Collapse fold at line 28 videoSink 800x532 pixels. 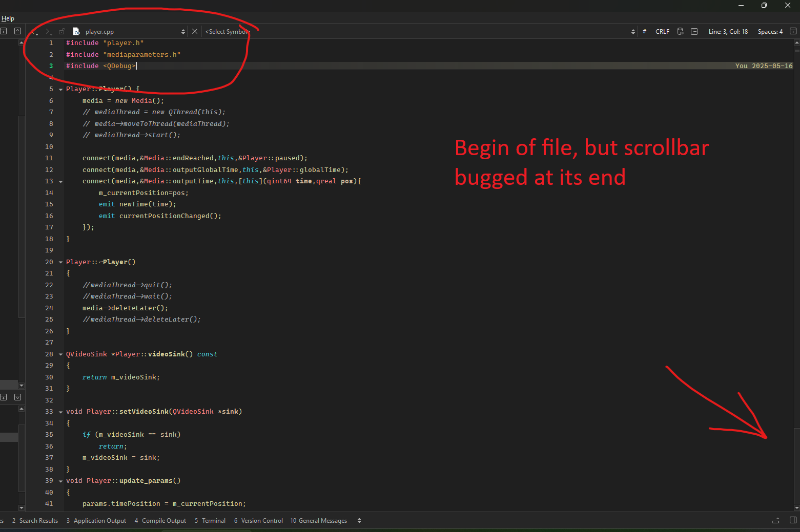click(60, 354)
